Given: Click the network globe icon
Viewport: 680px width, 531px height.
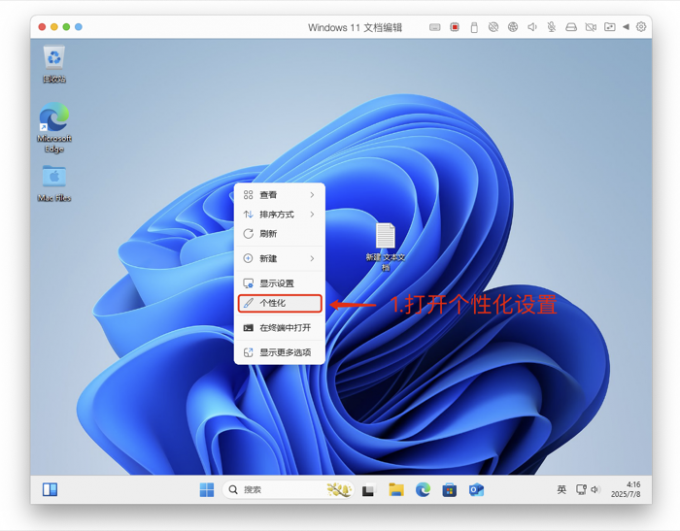Looking at the screenshot, I should pos(513,27).
